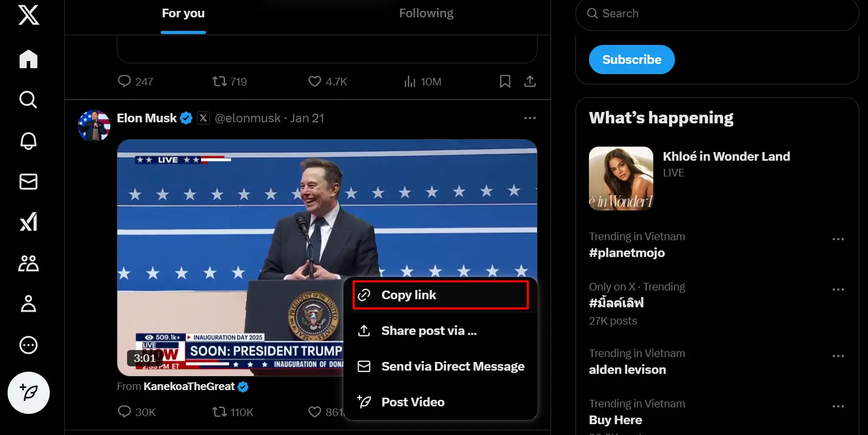
Task: Repost icon with 719 reposts
Action: pyautogui.click(x=219, y=81)
